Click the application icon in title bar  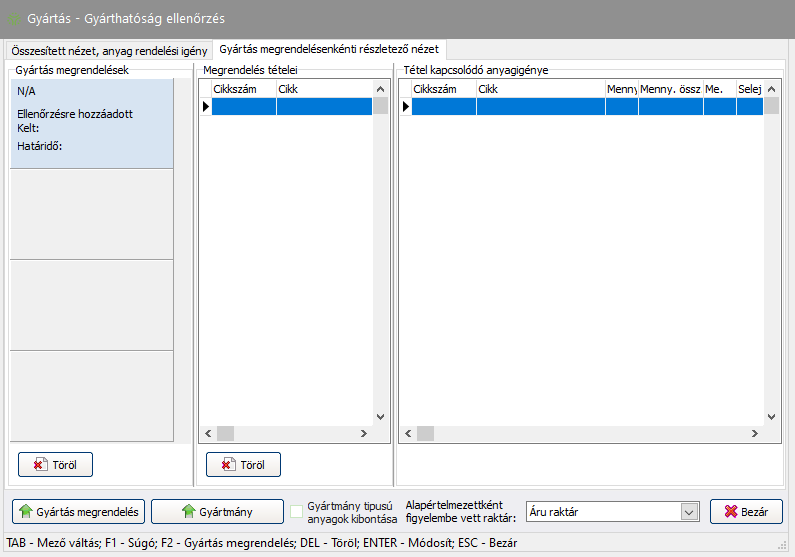pos(14,19)
